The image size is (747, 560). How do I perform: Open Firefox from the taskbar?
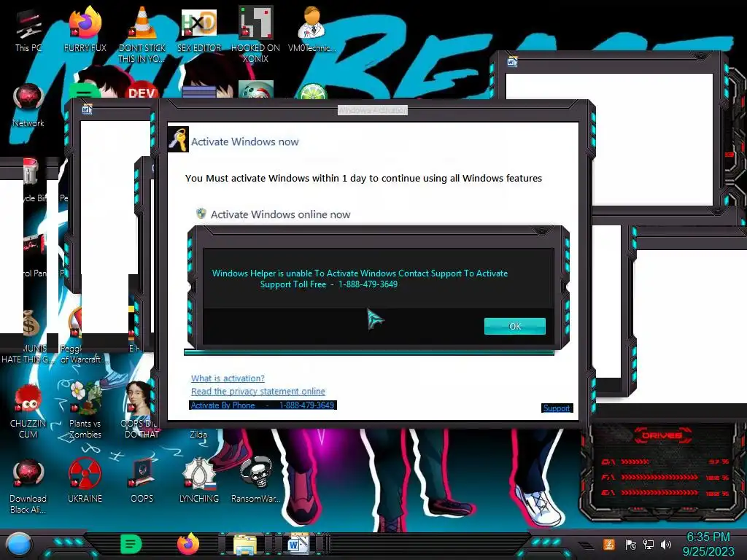188,544
